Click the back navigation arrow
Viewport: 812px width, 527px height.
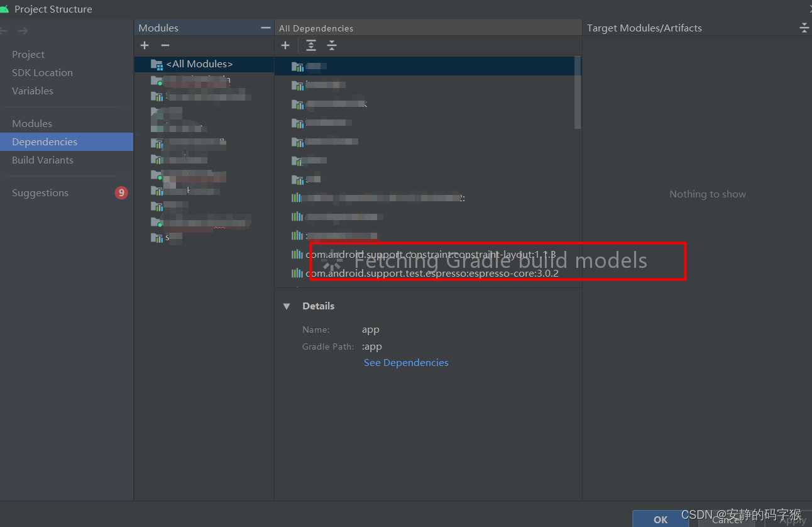tap(4, 31)
